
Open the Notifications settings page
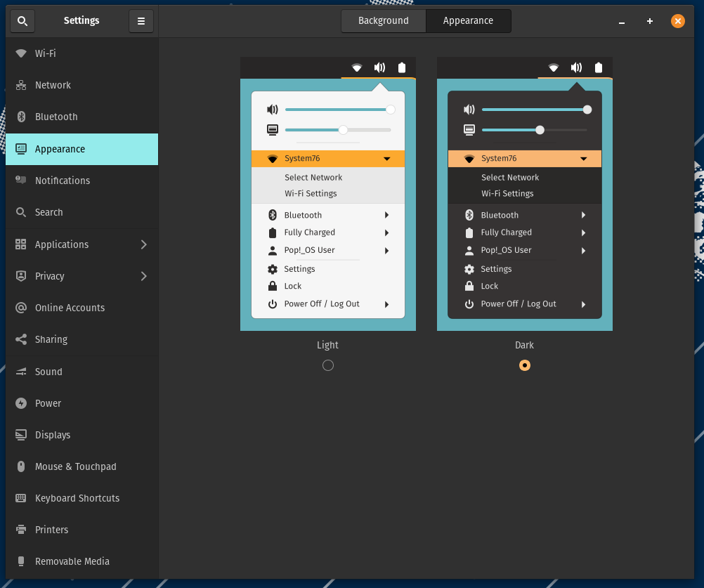[x=63, y=181]
